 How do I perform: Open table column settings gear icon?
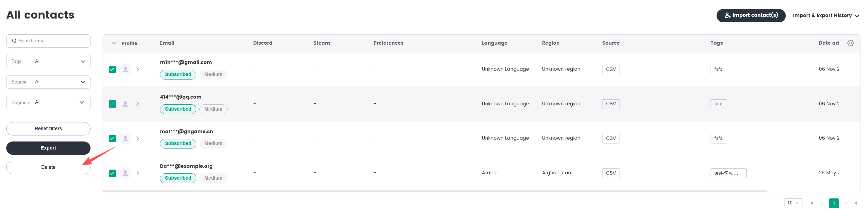click(850, 43)
